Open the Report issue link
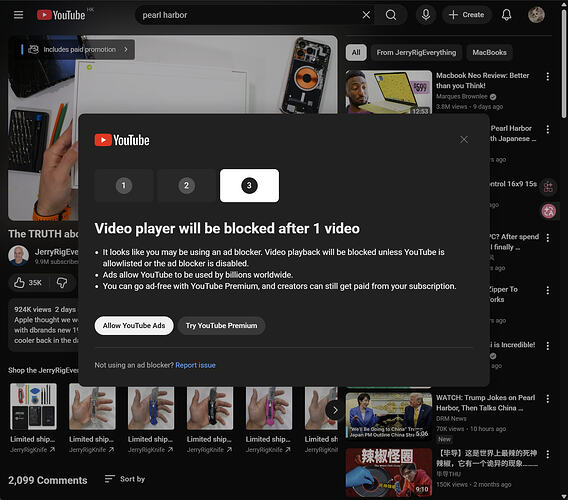 pyautogui.click(x=195, y=365)
